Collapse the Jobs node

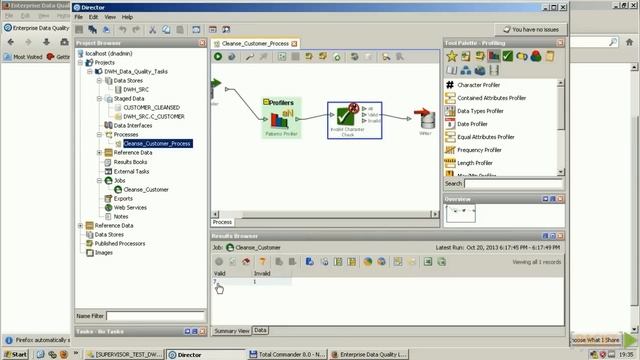pyautogui.click(x=99, y=180)
